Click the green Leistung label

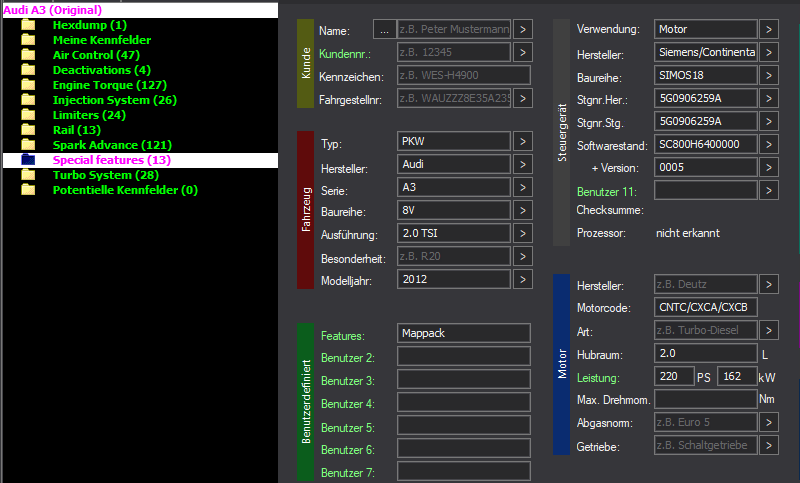pos(598,378)
